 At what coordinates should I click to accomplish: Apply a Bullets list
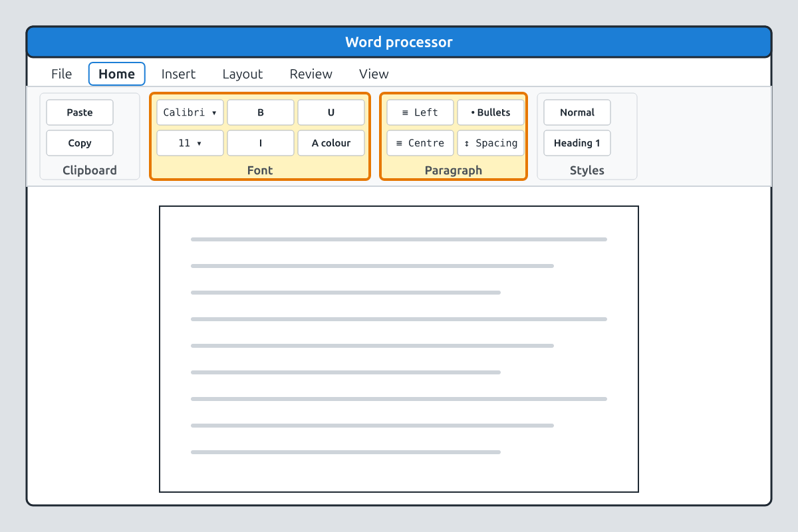tap(491, 112)
